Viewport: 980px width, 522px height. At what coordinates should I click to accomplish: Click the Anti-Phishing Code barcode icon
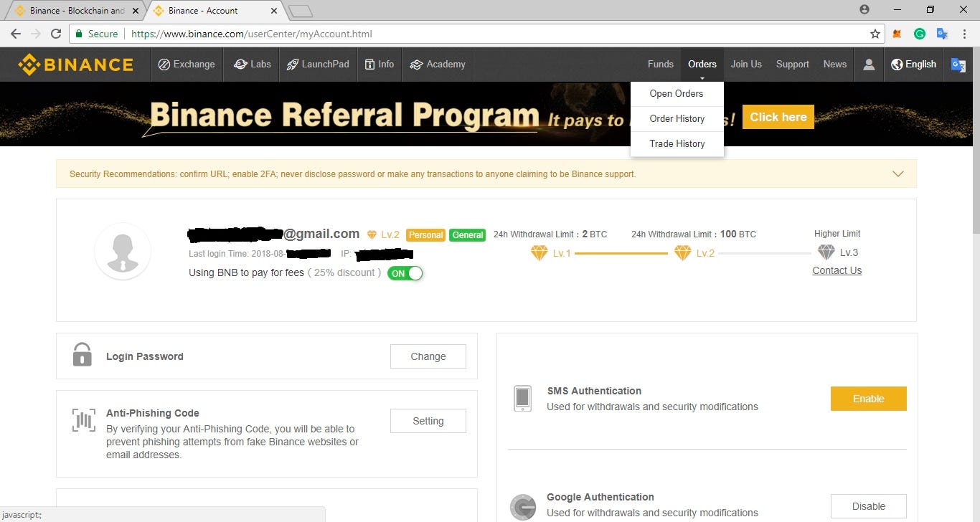point(83,420)
